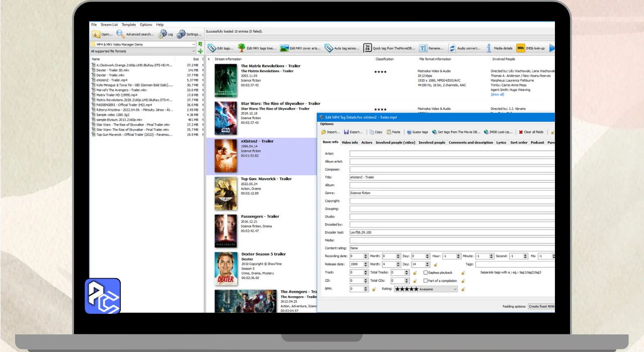Switch to the Video info tab
Image resolution: width=644 pixels, height=352 pixels.
350,142
